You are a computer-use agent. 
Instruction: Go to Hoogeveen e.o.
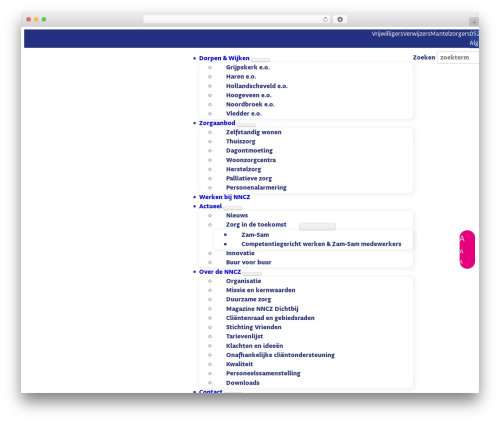coord(249,95)
